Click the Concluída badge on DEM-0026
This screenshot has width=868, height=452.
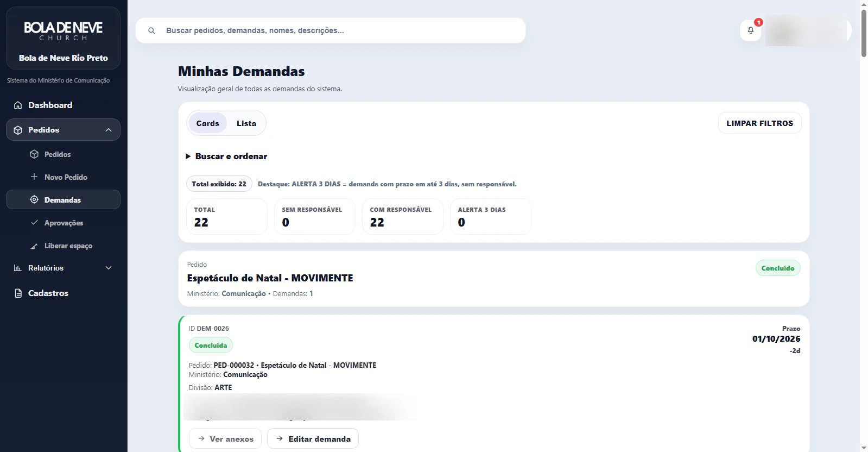pyautogui.click(x=211, y=346)
